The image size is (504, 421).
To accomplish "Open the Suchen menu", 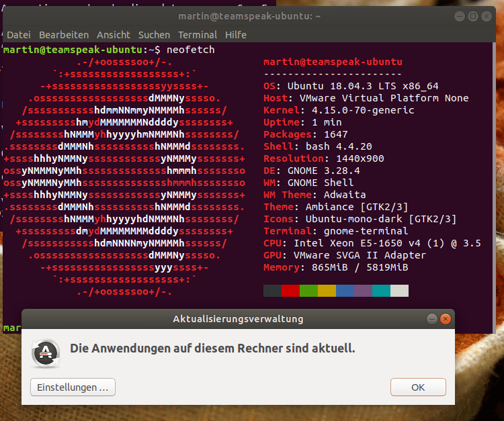I will (x=154, y=35).
